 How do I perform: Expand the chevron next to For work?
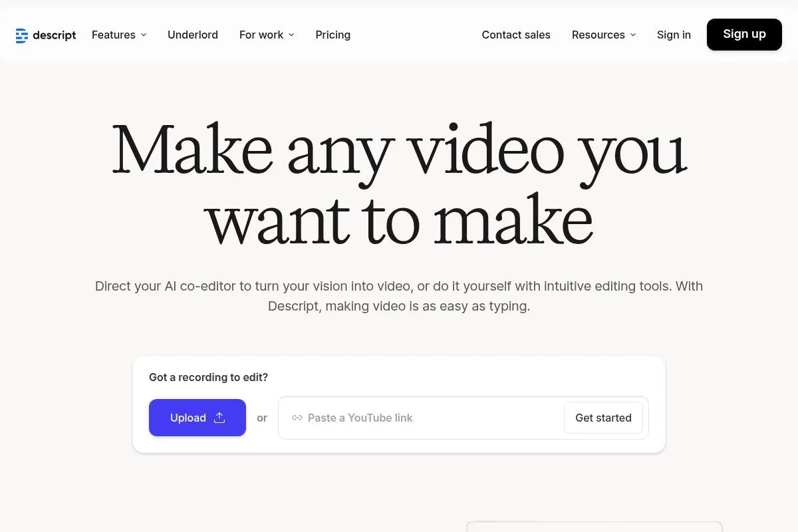[x=291, y=35]
